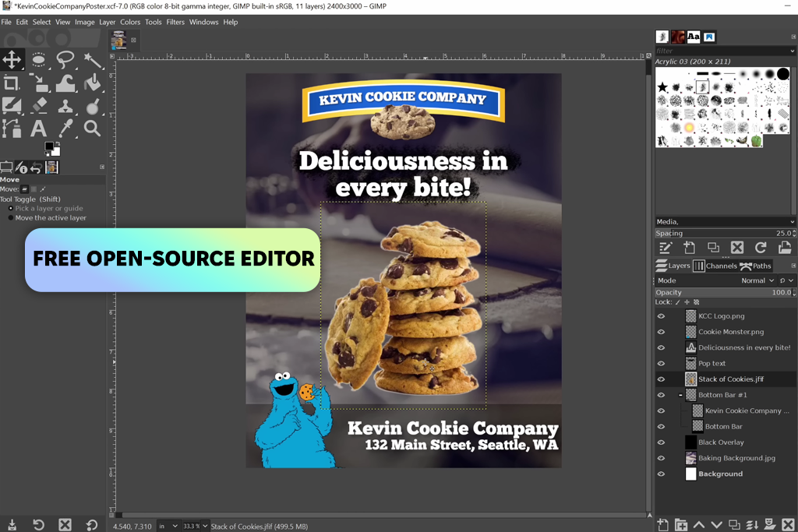
Task: Hide the Baking Background.jpg layer
Action: click(x=661, y=458)
